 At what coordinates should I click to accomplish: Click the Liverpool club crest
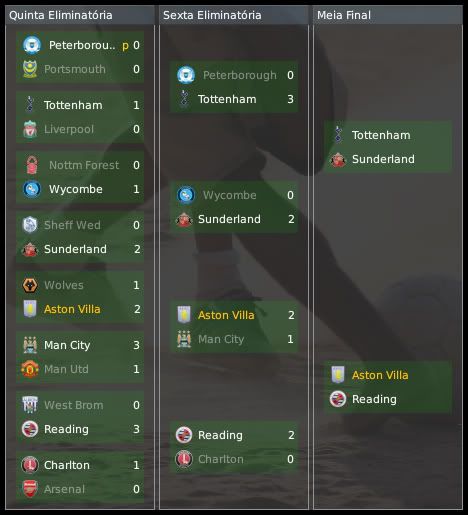click(x=30, y=129)
